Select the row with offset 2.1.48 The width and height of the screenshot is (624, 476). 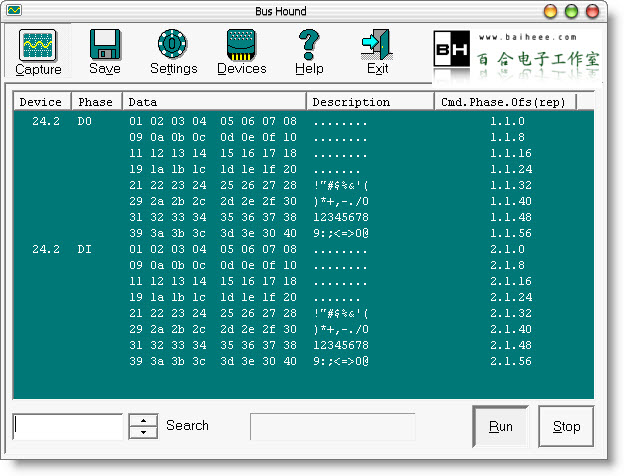pos(303,345)
